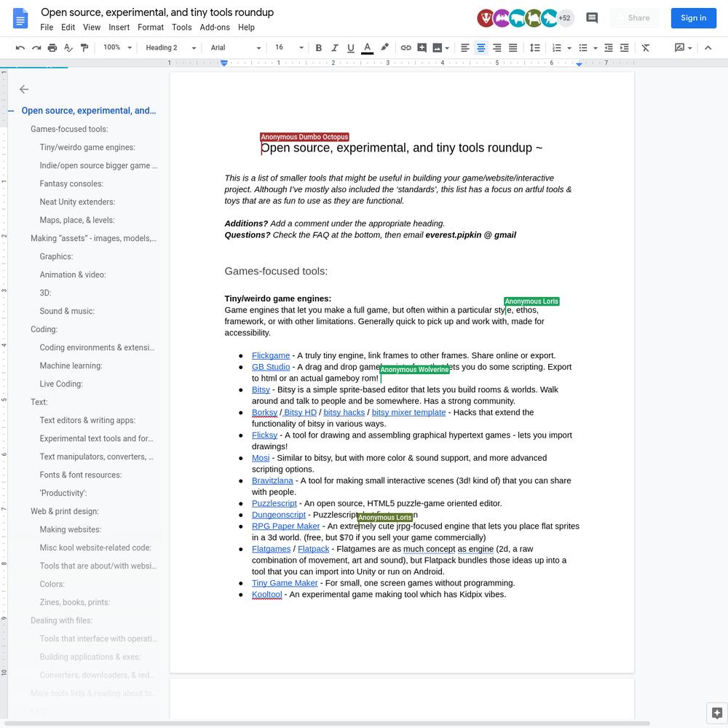Open the Puzzlescript link
Viewport: 728px width, 728px height.
click(274, 503)
